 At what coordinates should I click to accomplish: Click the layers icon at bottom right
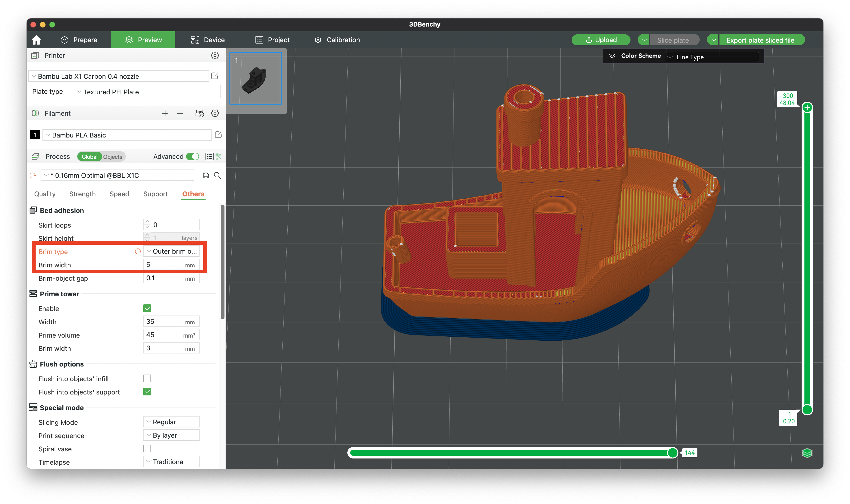click(x=807, y=453)
